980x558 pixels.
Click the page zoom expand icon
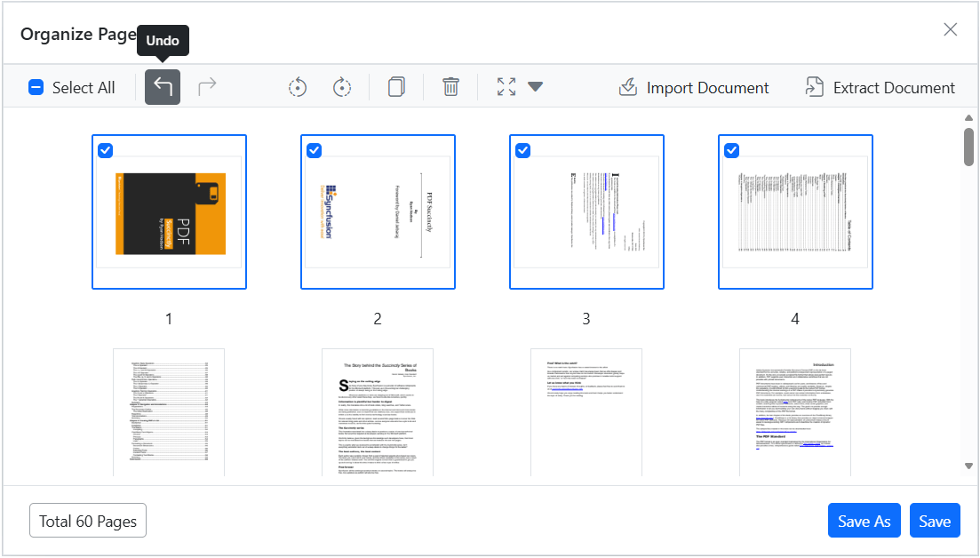coord(506,87)
